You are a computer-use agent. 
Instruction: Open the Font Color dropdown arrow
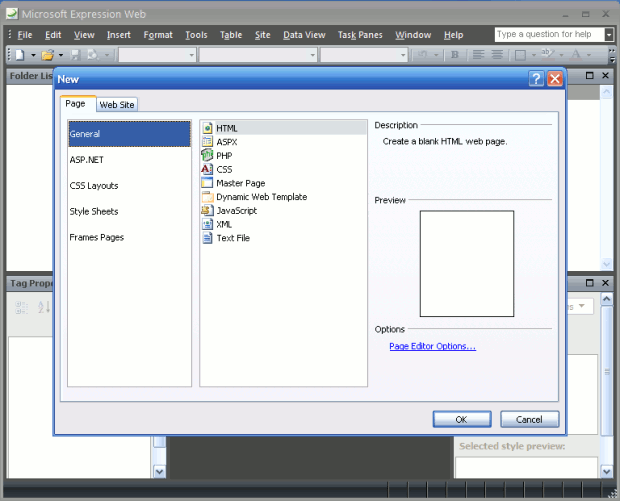589,55
